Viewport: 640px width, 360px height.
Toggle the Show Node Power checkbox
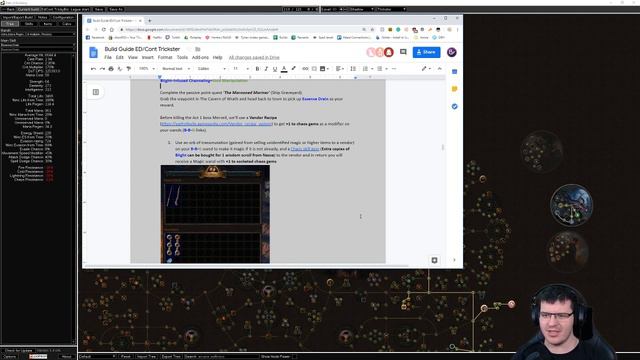[294, 356]
